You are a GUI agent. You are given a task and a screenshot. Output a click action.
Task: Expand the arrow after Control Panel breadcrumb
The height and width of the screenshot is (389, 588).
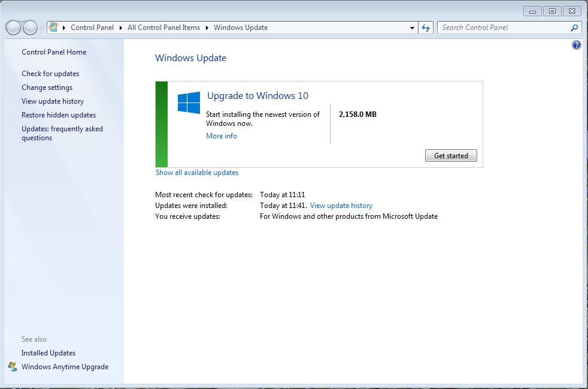pyautogui.click(x=121, y=28)
